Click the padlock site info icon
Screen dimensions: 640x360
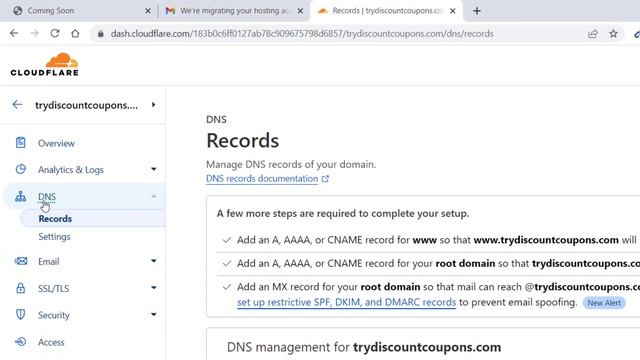[100, 34]
